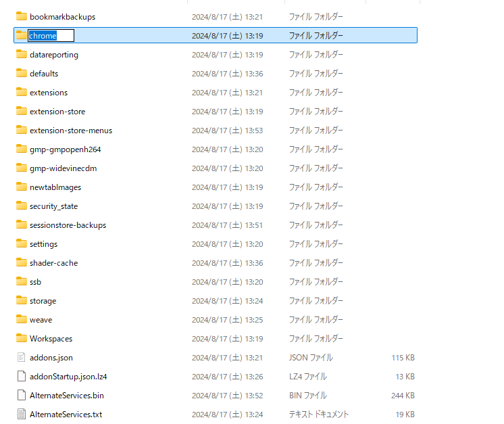Select the defaults folder name
This screenshot has width=504, height=424.
(44, 74)
